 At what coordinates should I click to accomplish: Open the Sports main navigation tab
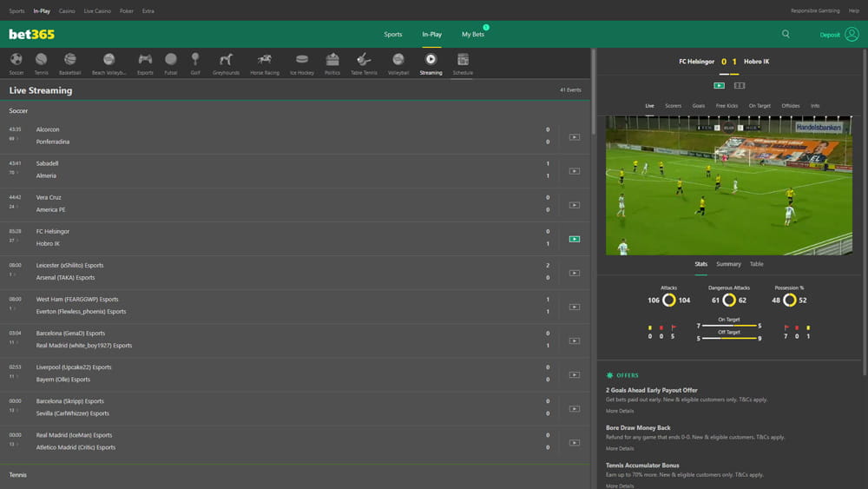click(393, 35)
